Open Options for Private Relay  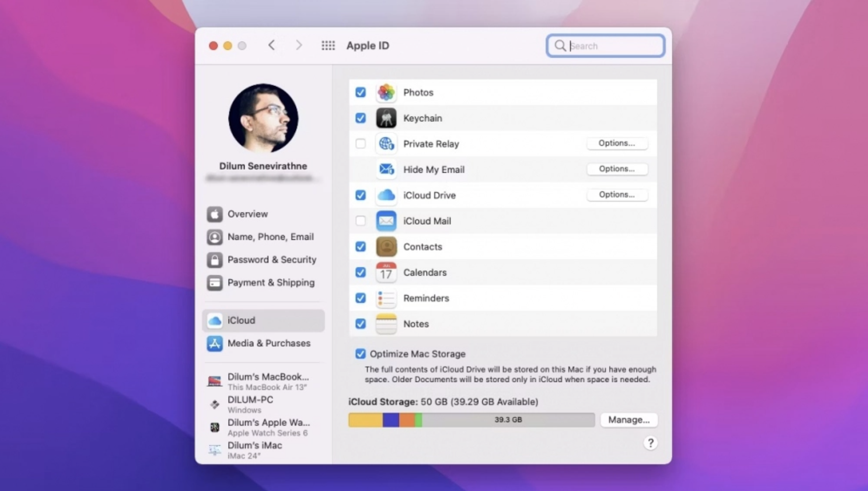coord(617,143)
